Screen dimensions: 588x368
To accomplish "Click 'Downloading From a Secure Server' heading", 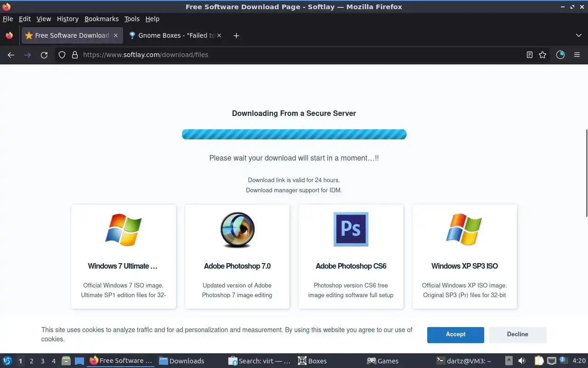I will [294, 113].
